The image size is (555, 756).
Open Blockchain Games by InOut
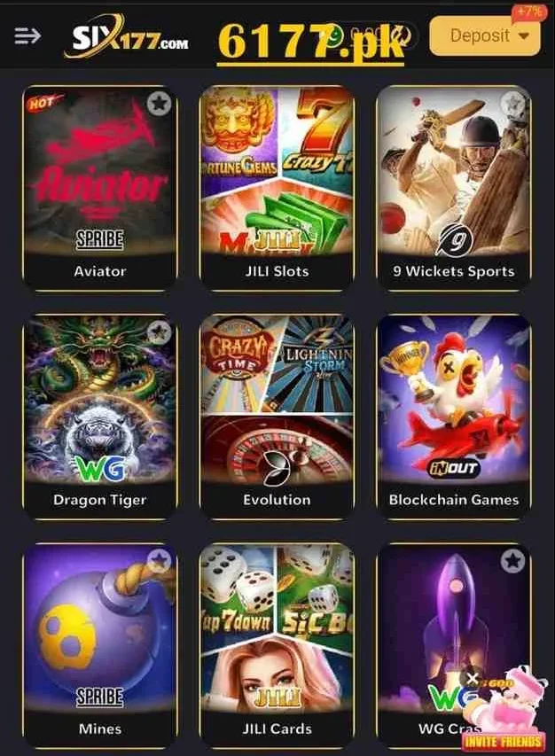point(454,417)
